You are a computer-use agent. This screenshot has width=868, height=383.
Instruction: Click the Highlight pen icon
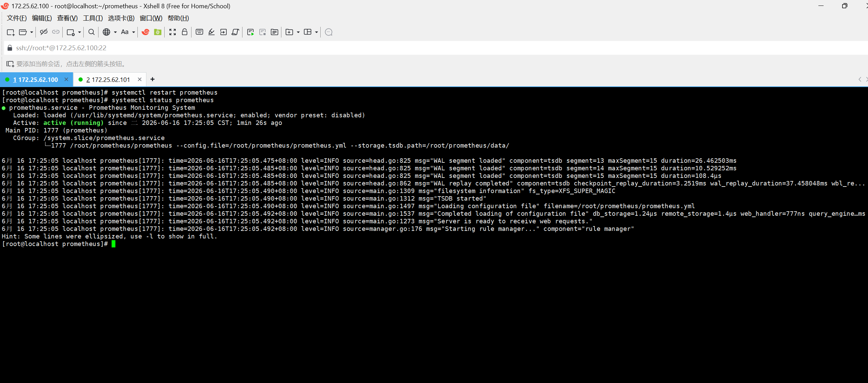211,32
